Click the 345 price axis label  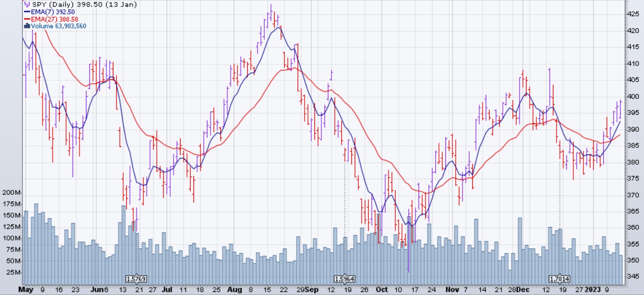coord(632,276)
